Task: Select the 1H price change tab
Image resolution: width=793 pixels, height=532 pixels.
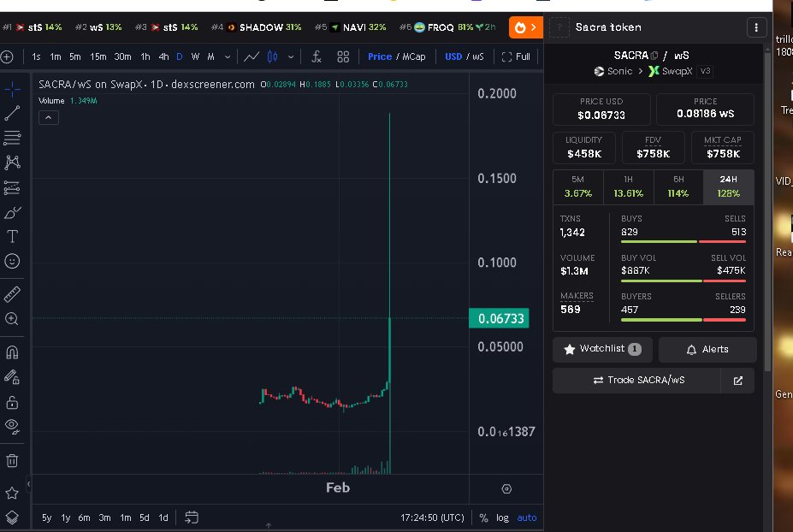Action: point(628,186)
